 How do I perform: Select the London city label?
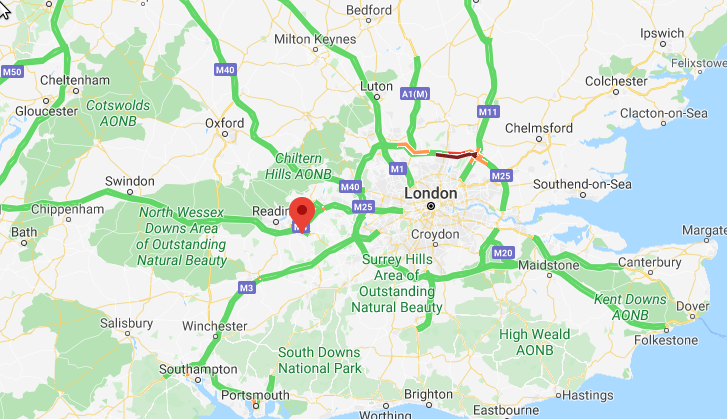point(431,193)
